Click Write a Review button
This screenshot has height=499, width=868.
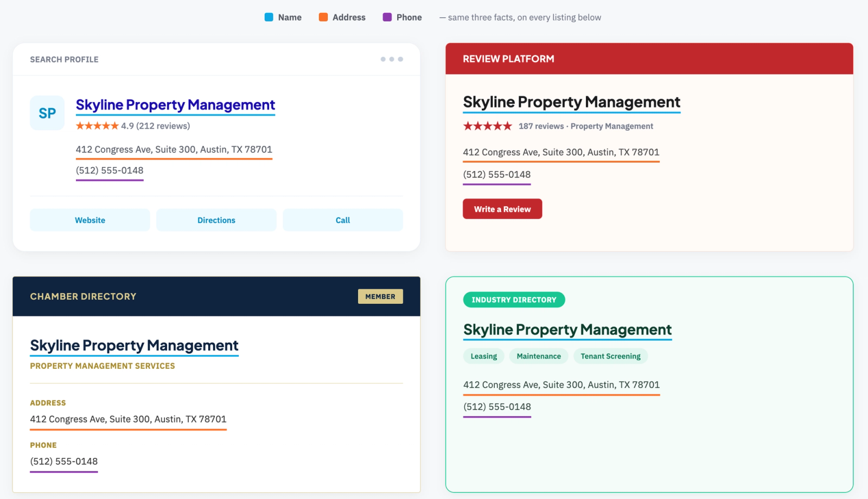pyautogui.click(x=502, y=209)
